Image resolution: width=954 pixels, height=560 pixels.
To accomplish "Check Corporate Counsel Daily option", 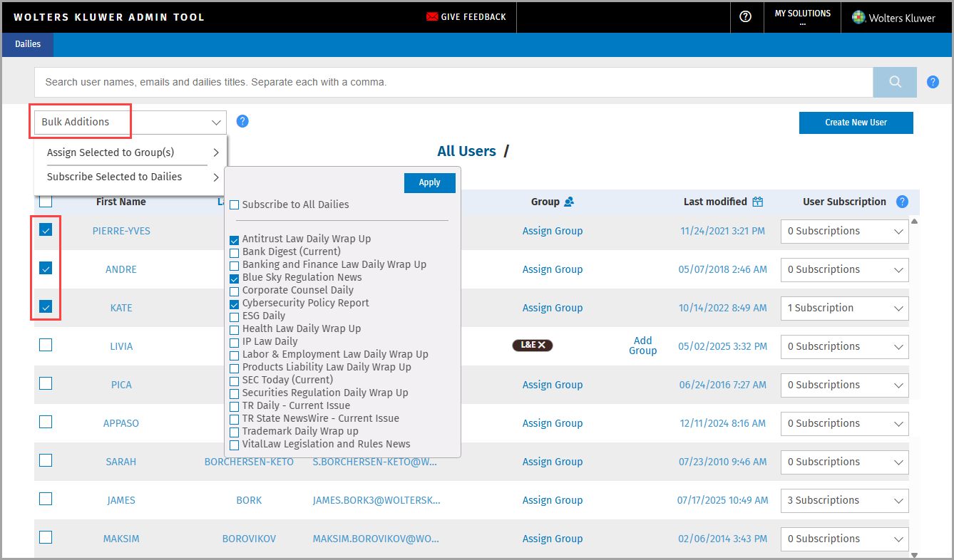I will click(235, 291).
